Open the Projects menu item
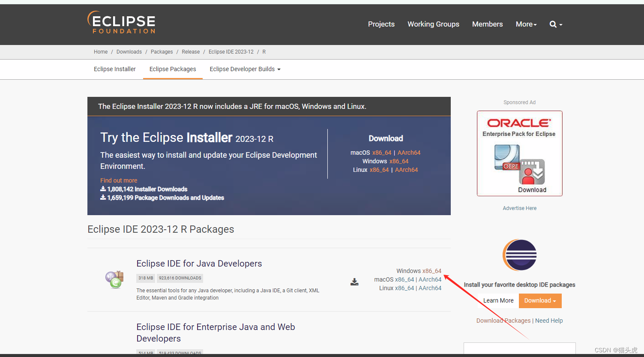The width and height of the screenshot is (644, 357). [381, 24]
